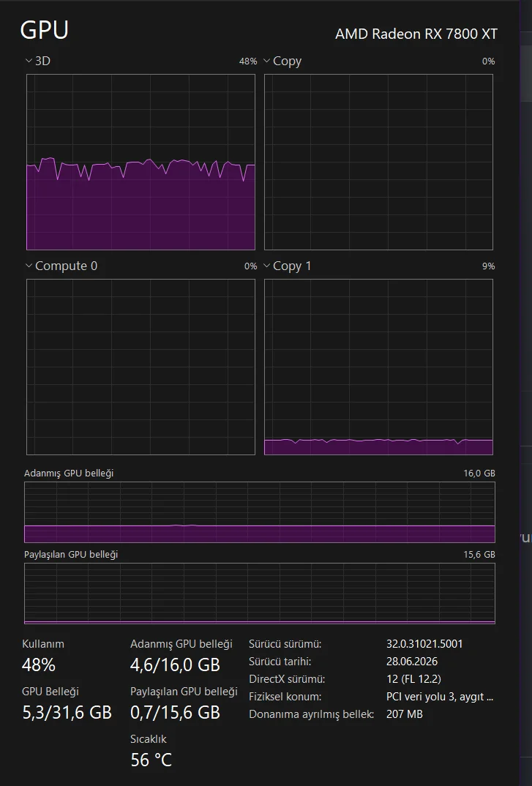Viewport: 532px width, 786px height.
Task: Click the Paylaşılan GPU belleği graph caption
Action: [x=71, y=555]
